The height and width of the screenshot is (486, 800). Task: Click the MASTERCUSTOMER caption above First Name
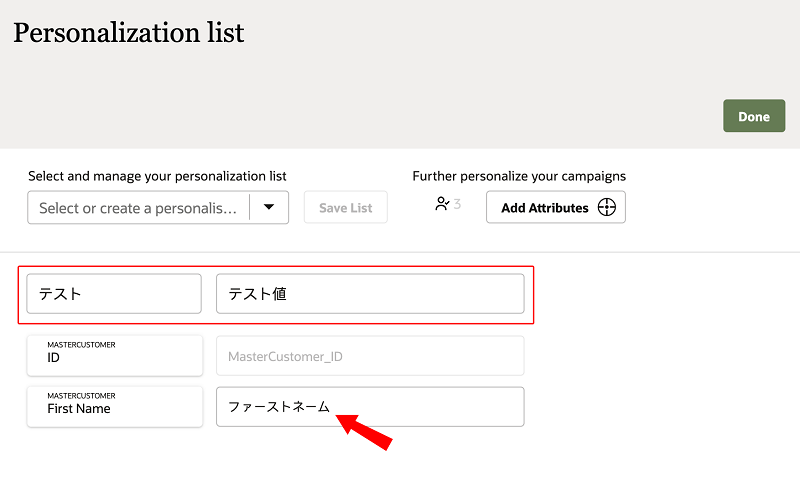coord(81,395)
